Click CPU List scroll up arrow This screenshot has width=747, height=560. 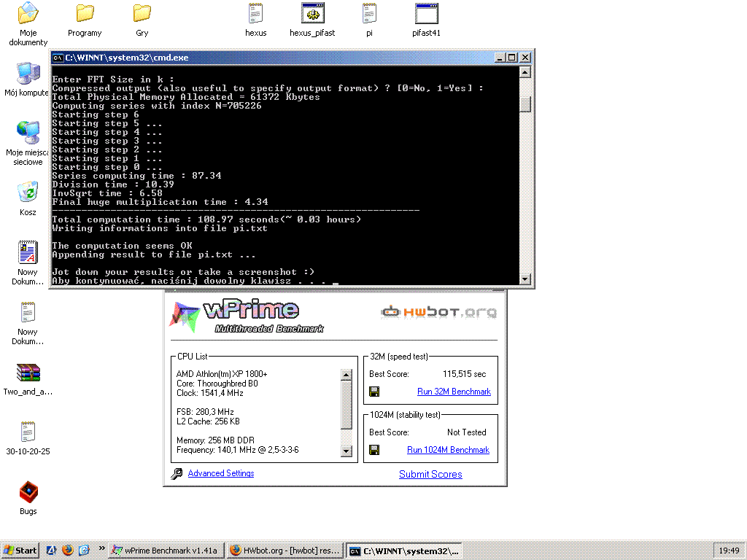(347, 375)
